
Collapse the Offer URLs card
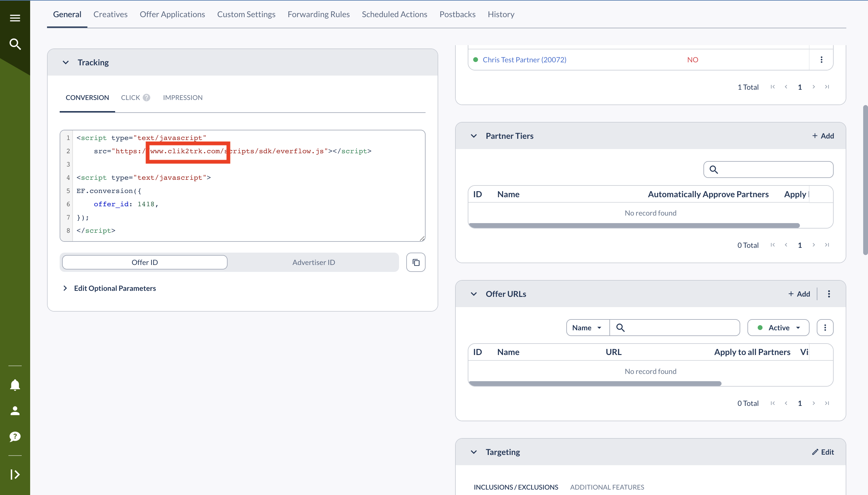(474, 294)
